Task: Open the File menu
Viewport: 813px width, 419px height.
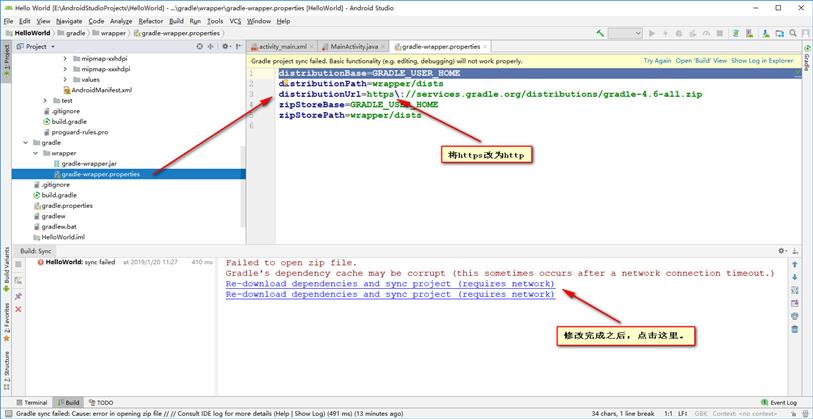Action: (x=8, y=21)
